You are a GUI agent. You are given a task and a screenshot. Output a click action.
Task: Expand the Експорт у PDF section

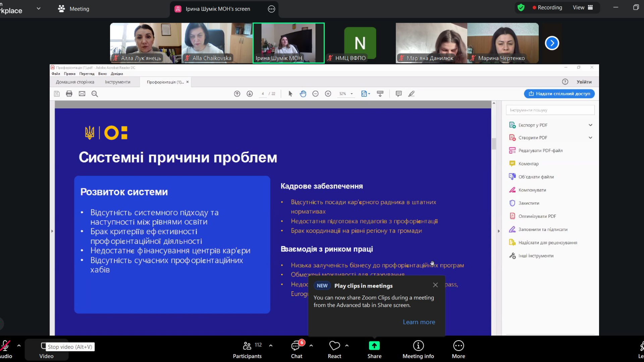tap(590, 125)
